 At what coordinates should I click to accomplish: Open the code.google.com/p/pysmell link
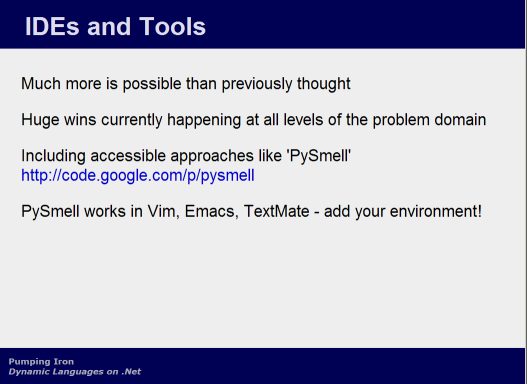(x=138, y=176)
